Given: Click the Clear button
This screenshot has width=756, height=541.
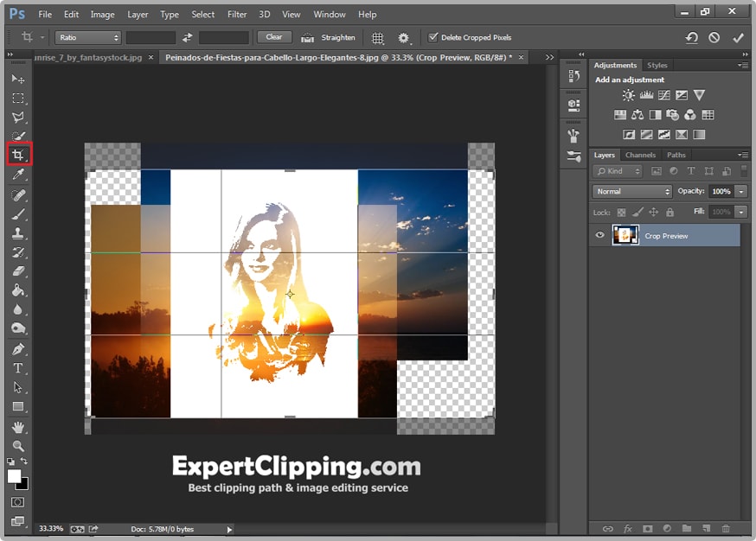Looking at the screenshot, I should (273, 37).
